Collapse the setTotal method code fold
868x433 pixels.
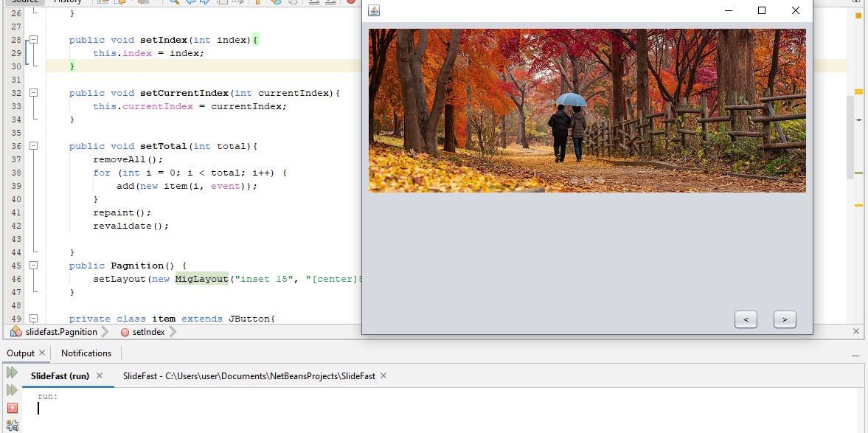[33, 146]
